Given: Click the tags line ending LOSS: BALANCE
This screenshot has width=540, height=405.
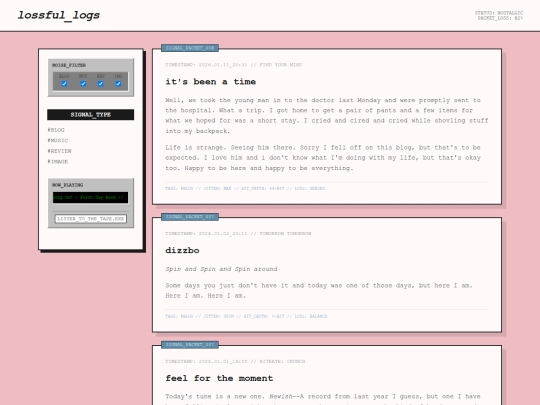Looking at the screenshot, I should click(246, 316).
